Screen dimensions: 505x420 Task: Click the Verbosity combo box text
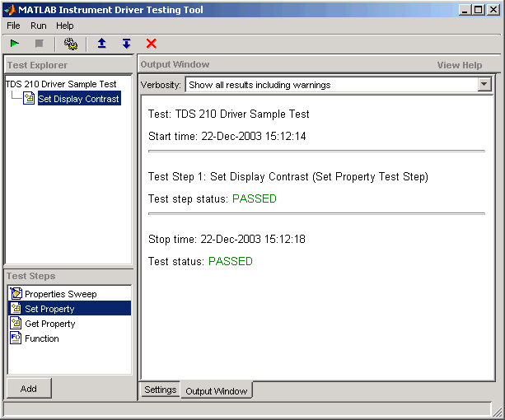pos(260,85)
